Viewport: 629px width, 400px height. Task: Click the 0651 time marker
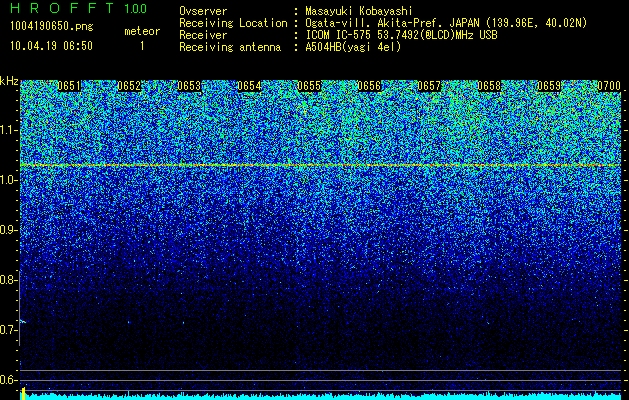pos(69,86)
